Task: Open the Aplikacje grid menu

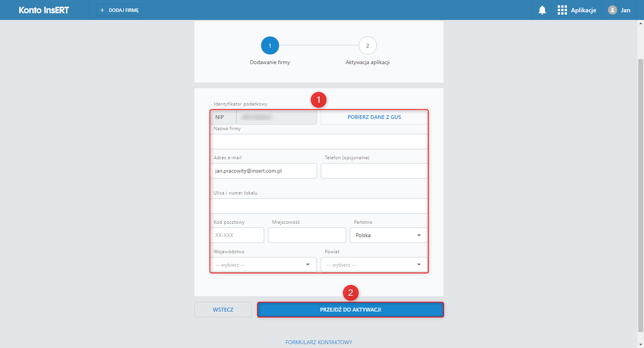Action: (577, 10)
